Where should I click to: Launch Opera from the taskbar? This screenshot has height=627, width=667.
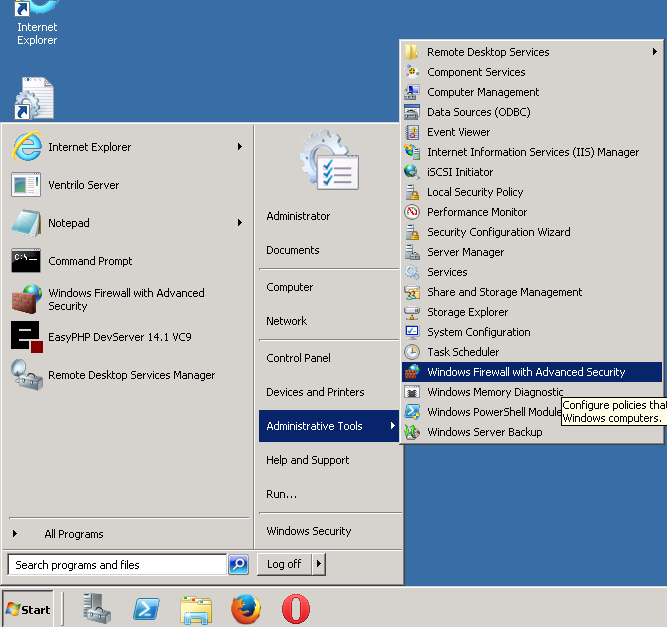296,609
